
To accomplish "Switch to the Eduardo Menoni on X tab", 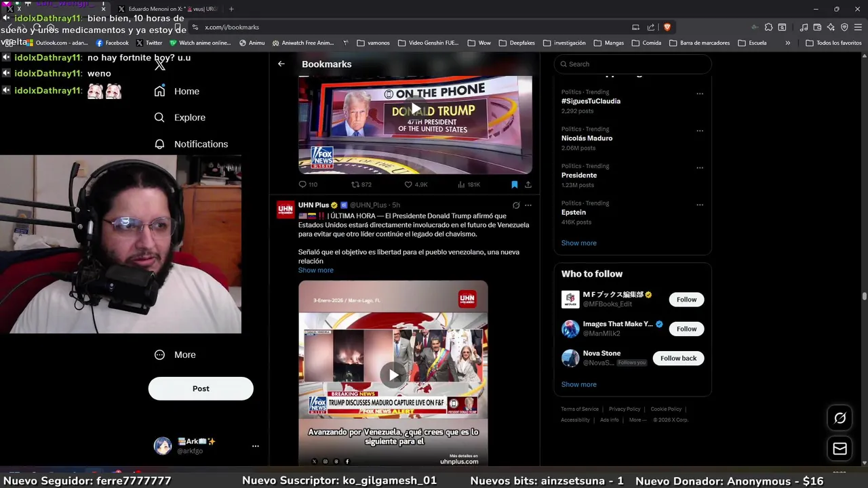I will pyautogui.click(x=170, y=9).
